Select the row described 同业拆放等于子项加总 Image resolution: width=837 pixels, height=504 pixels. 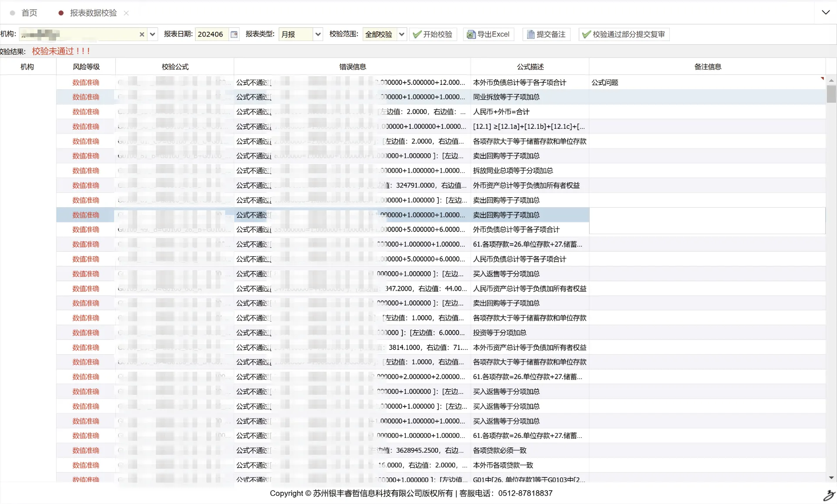coord(506,97)
